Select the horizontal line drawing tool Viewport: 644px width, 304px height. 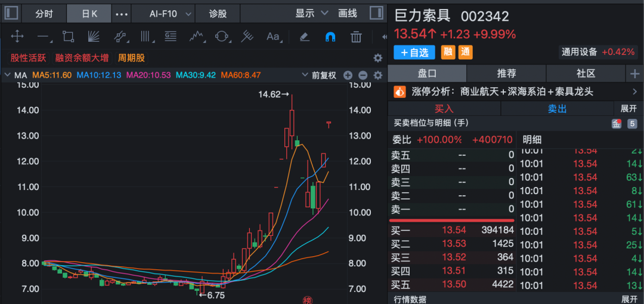pyautogui.click(x=43, y=37)
